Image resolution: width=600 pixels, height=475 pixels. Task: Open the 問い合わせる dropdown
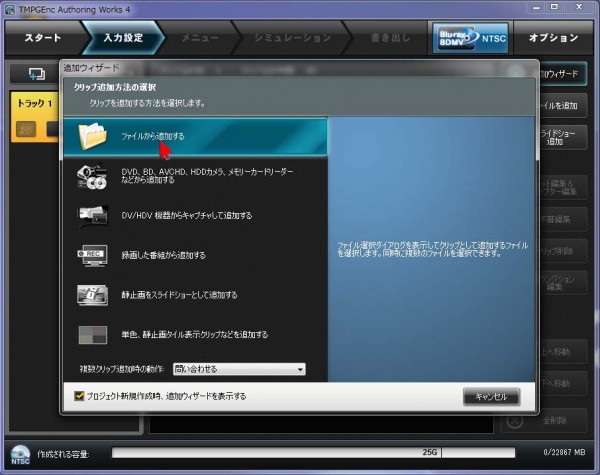click(x=239, y=369)
